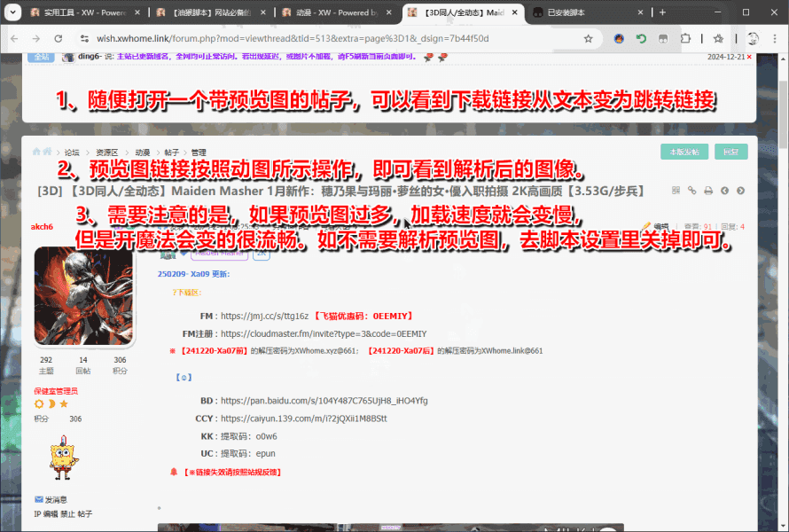Switch to the 【油猴脚本】 browser tab
Viewport: 789px width, 532px height.
coord(210,12)
